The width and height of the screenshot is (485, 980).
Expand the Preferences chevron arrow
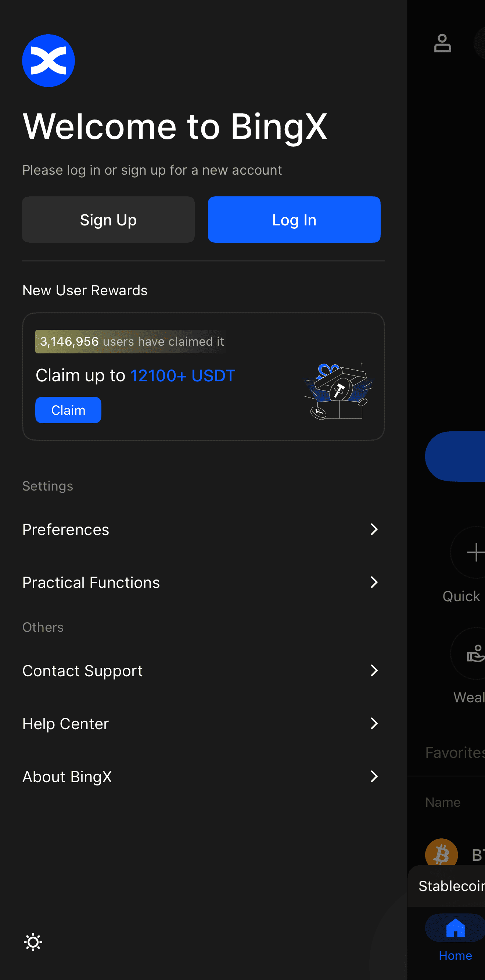click(374, 529)
